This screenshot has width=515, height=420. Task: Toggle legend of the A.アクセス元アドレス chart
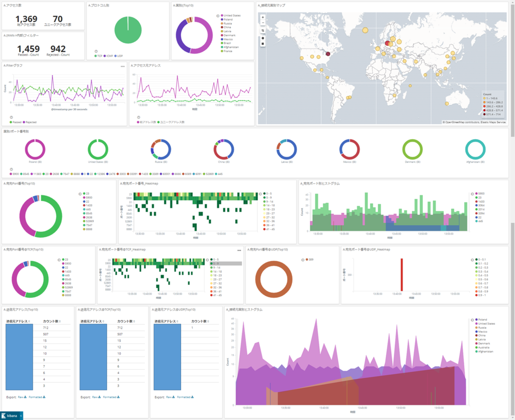click(139, 118)
